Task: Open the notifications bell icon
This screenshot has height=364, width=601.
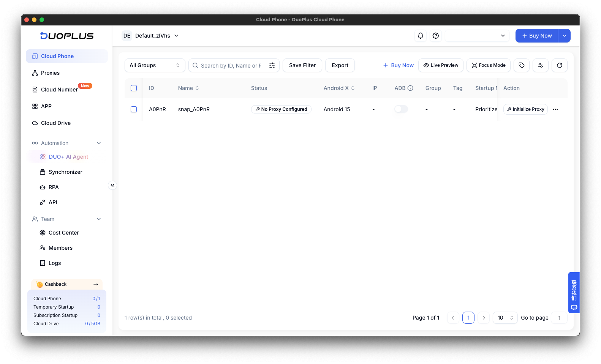Action: point(420,36)
